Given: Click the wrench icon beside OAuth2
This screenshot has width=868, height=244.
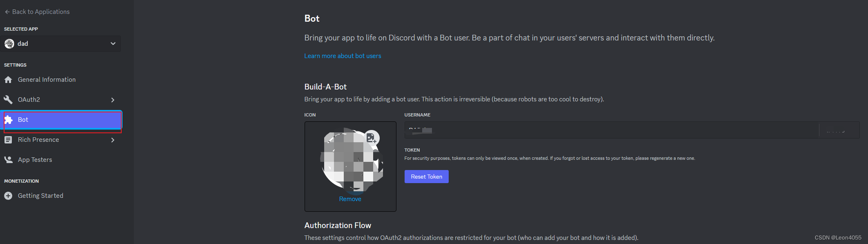Looking at the screenshot, I should 8,100.
